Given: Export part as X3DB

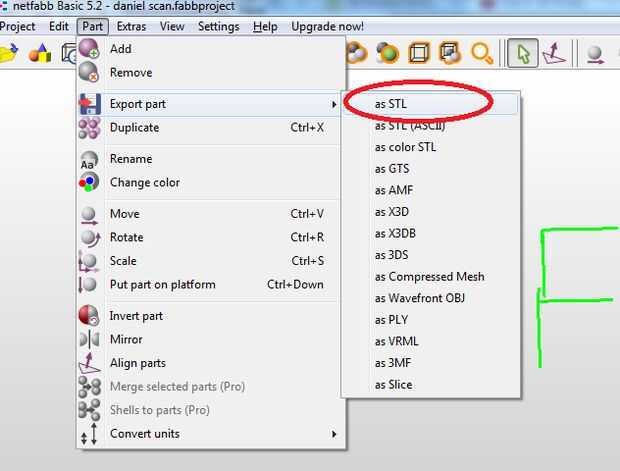Looking at the screenshot, I should 431,233.
